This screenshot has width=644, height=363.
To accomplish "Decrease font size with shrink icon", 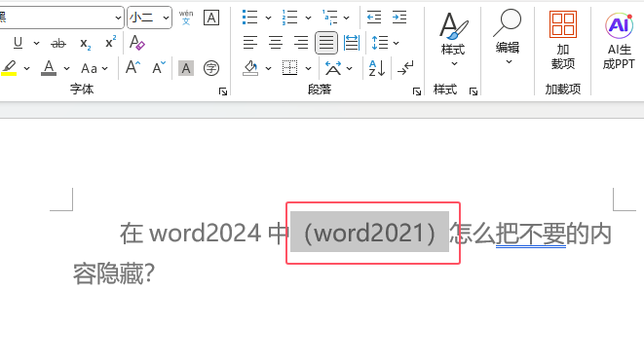I will click(159, 67).
